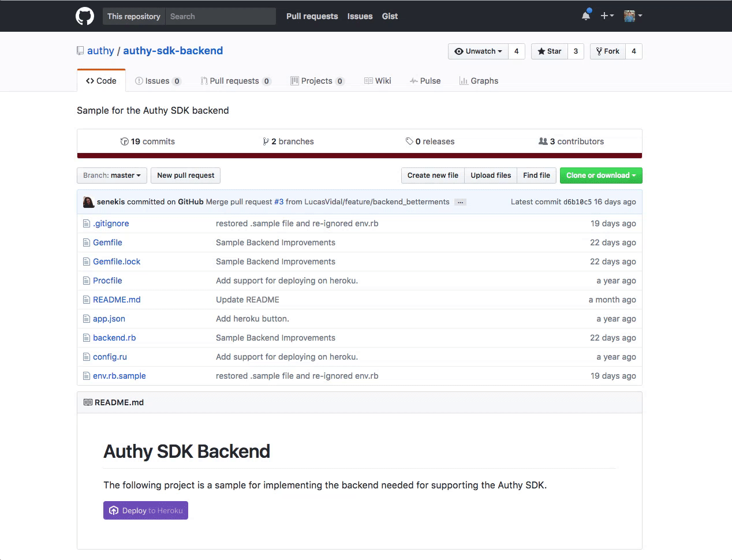This screenshot has width=732, height=560.
Task: Open pull request #3 link
Action: [279, 202]
